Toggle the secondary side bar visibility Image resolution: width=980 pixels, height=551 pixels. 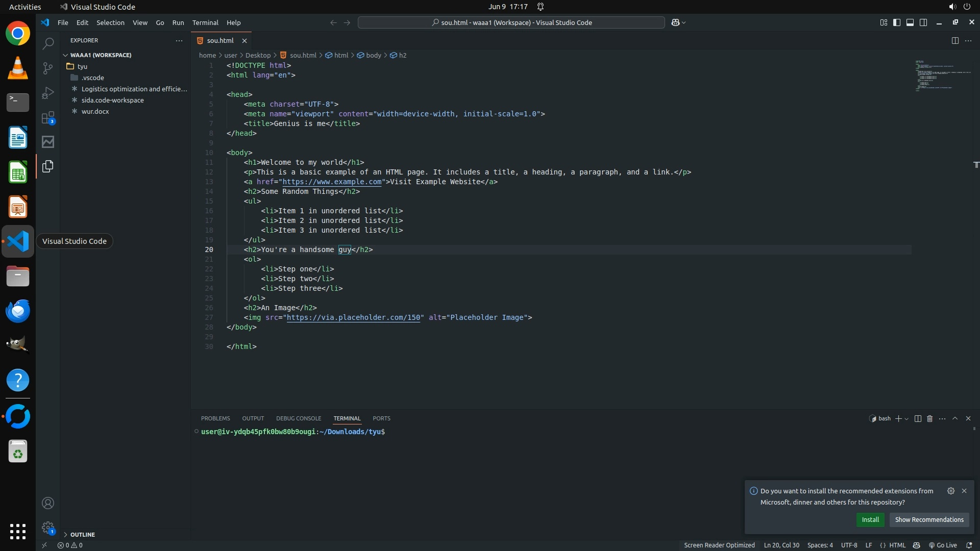tap(923, 22)
